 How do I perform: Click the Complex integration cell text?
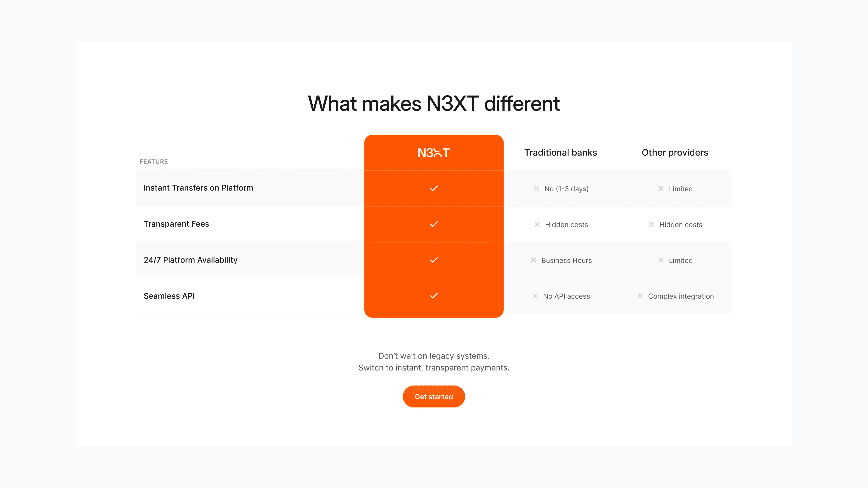click(x=681, y=296)
